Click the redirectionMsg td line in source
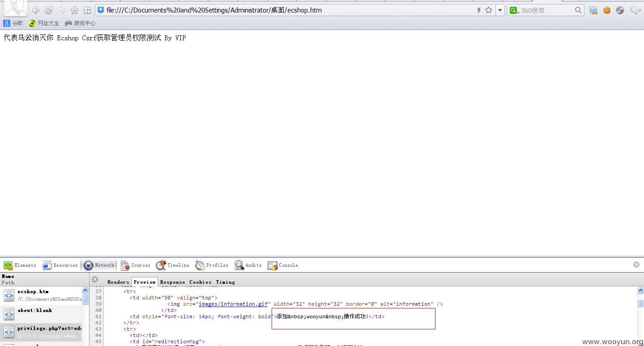644x346 pixels. 167,342
